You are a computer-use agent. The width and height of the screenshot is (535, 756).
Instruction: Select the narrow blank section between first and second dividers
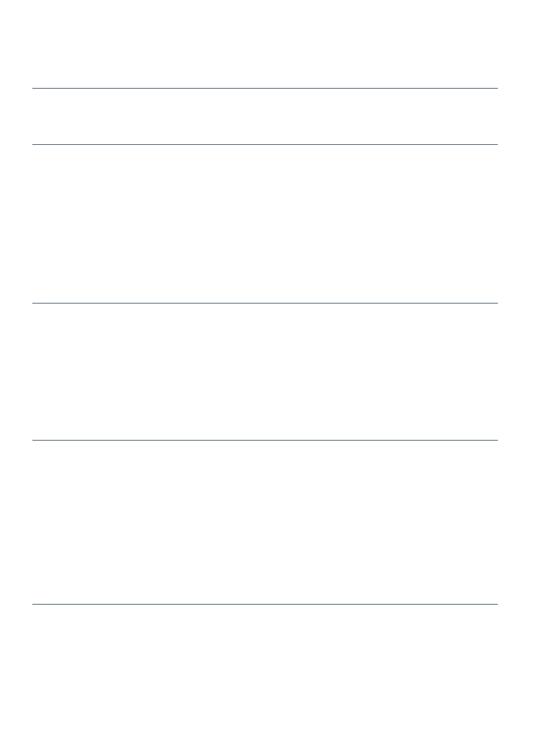(x=265, y=117)
